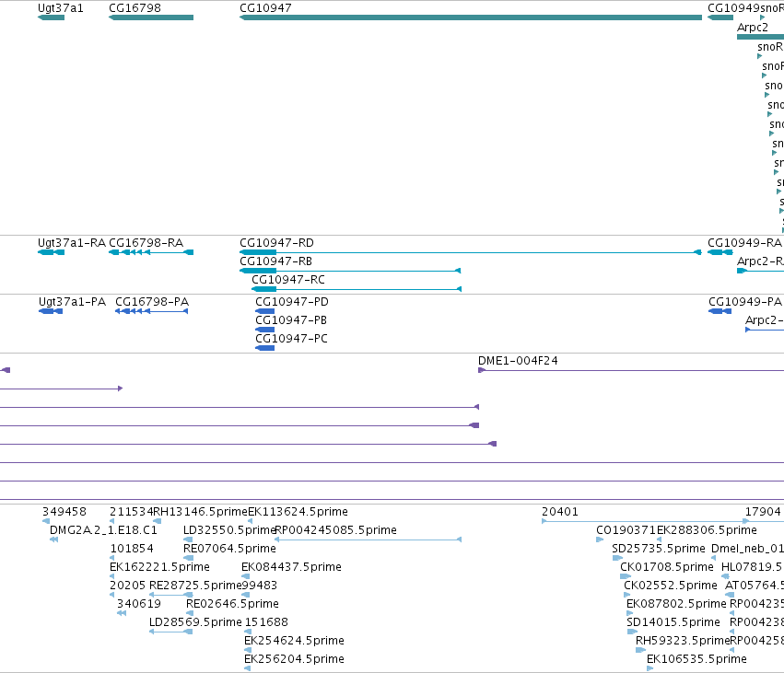Click the RH59323.5prime label

click(683, 641)
